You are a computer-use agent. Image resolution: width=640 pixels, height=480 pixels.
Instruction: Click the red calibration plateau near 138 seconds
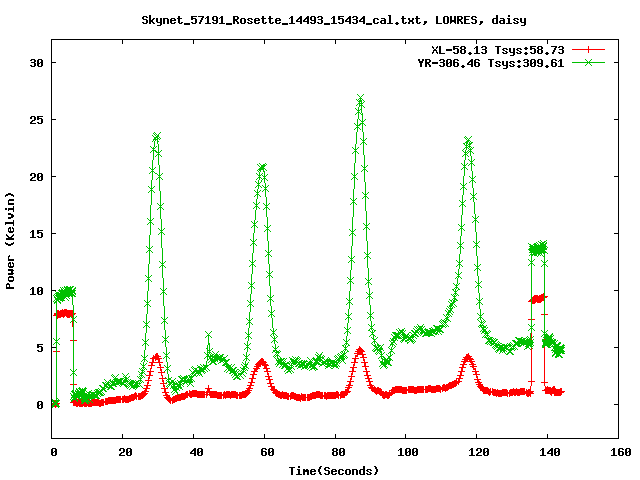[538, 299]
